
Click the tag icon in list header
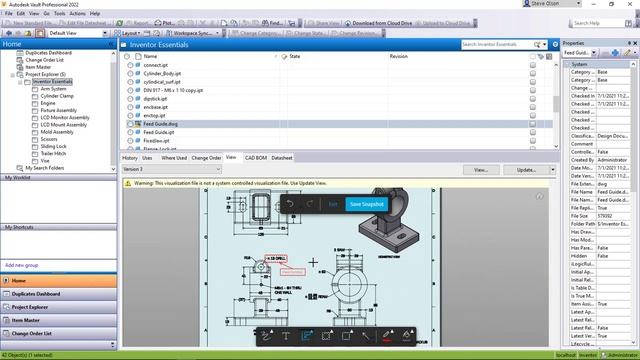click(x=541, y=56)
